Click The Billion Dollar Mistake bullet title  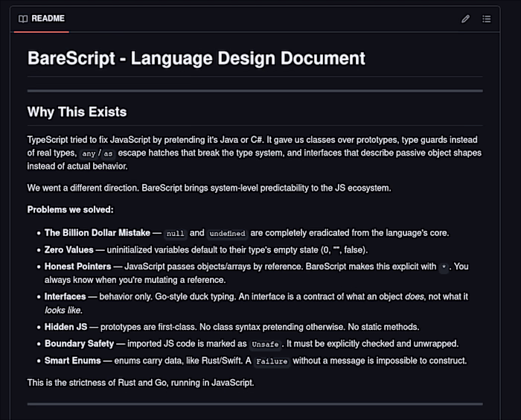coord(98,233)
